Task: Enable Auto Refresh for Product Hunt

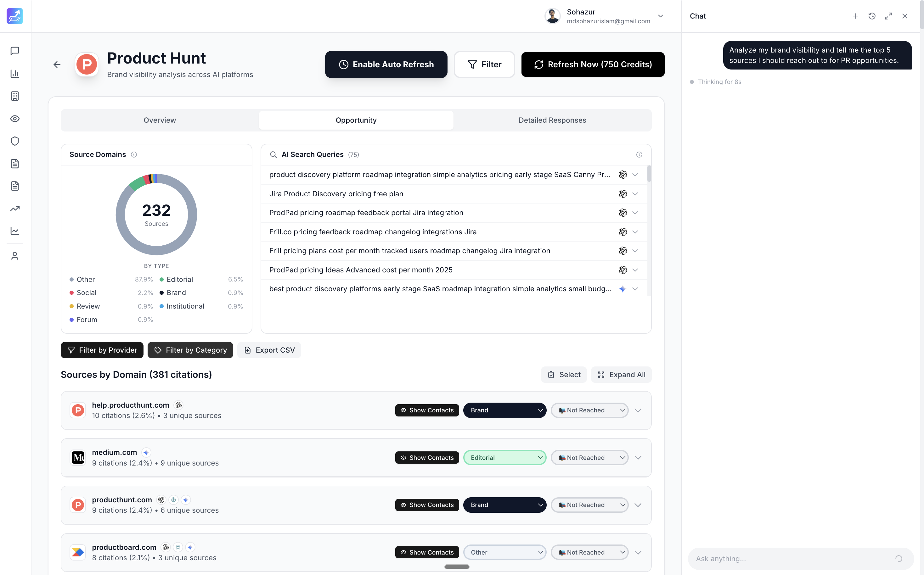Action: coord(386,64)
